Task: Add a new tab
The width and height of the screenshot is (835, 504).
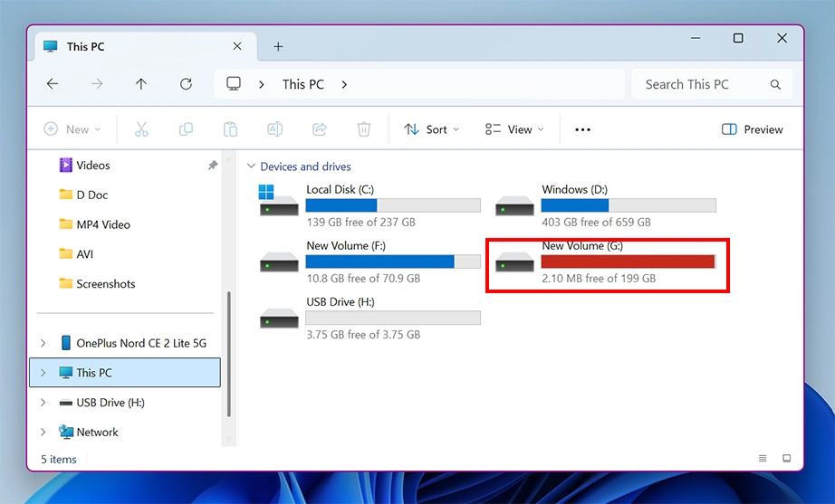Action: click(x=278, y=47)
